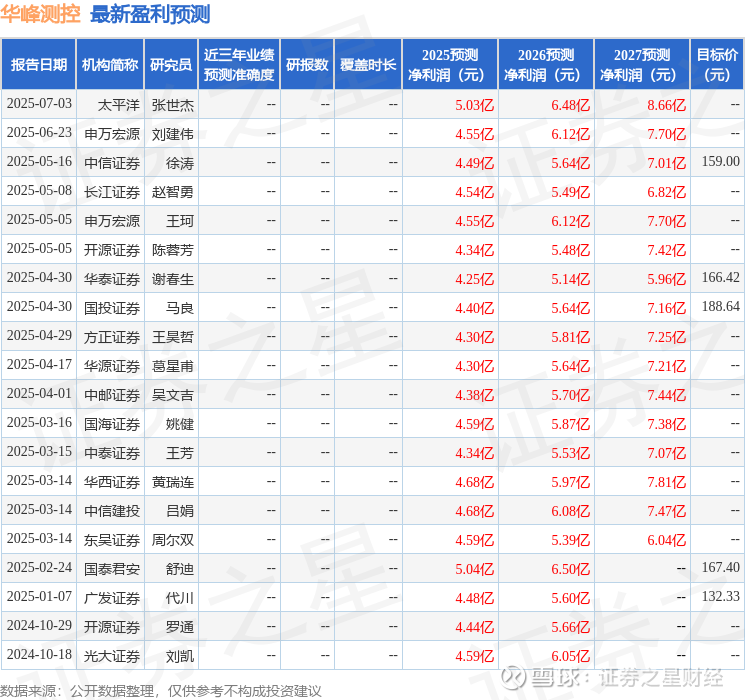Click the 长江证券 institution cell
The height and width of the screenshot is (700, 745).
112,192
